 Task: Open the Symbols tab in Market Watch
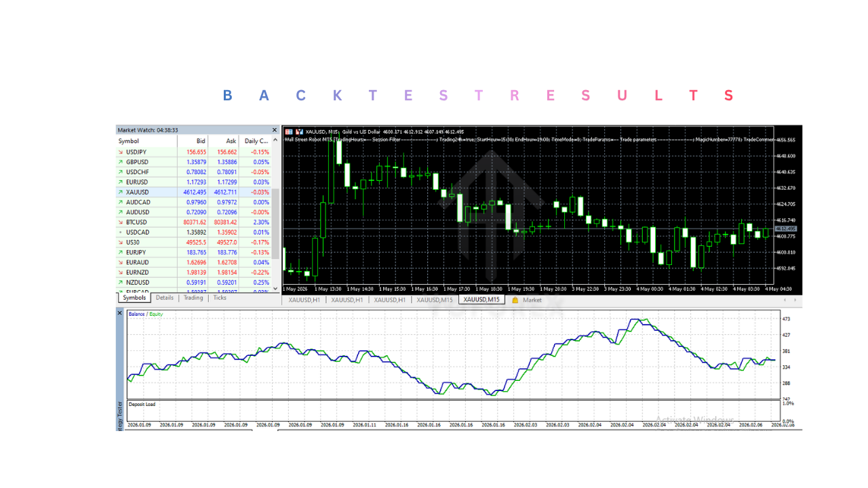coord(134,298)
